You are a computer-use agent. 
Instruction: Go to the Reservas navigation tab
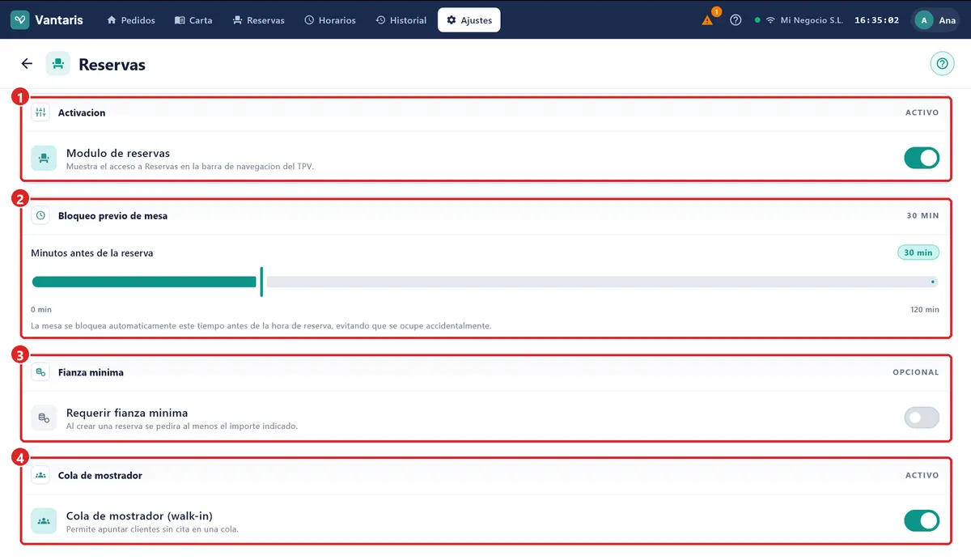coord(258,20)
